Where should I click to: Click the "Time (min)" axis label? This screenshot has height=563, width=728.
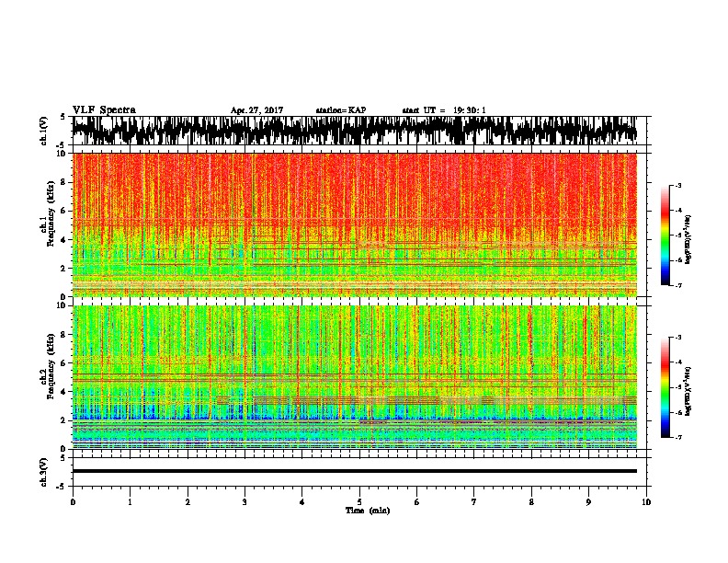(368, 511)
